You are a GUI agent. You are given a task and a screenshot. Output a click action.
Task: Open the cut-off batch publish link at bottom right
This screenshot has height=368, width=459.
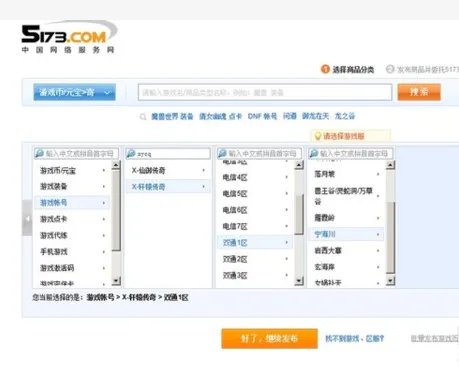(x=434, y=338)
